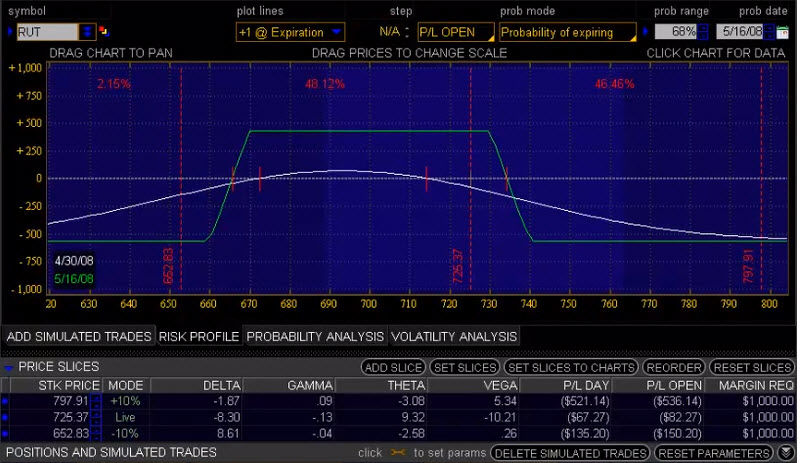Click the REORDER button
This screenshot has height=463, width=800.
tap(674, 368)
